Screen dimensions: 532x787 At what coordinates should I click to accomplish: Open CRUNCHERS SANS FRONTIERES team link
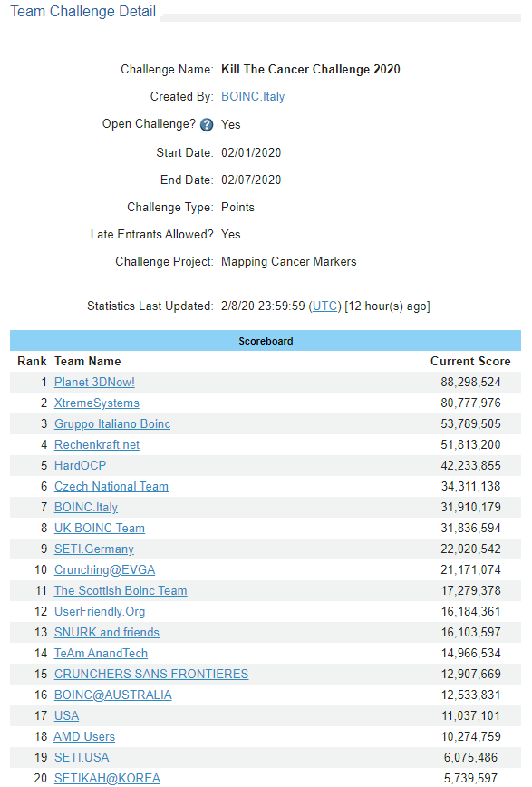[x=151, y=674]
